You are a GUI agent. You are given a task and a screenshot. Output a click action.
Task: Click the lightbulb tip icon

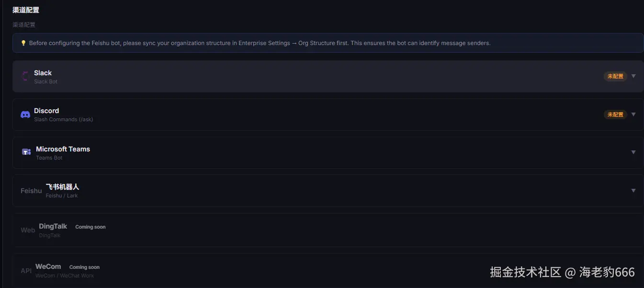[23, 43]
